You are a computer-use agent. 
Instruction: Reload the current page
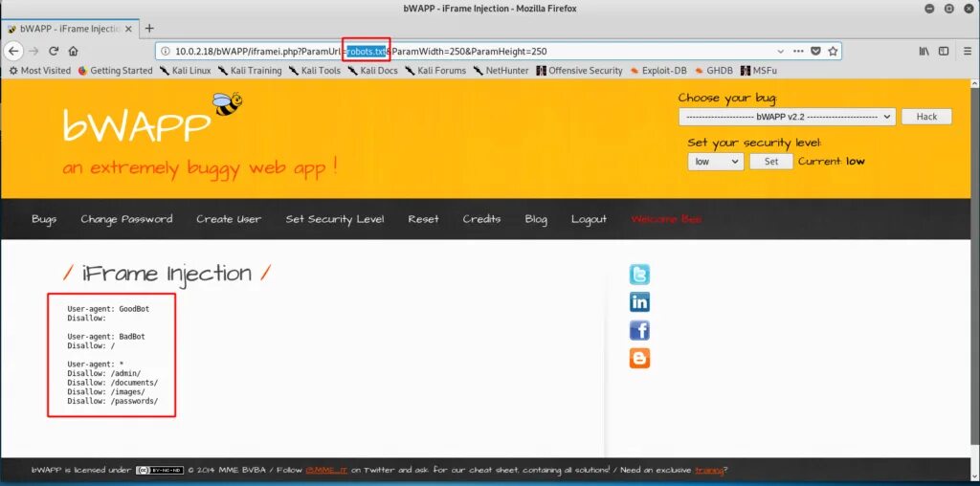(x=54, y=52)
